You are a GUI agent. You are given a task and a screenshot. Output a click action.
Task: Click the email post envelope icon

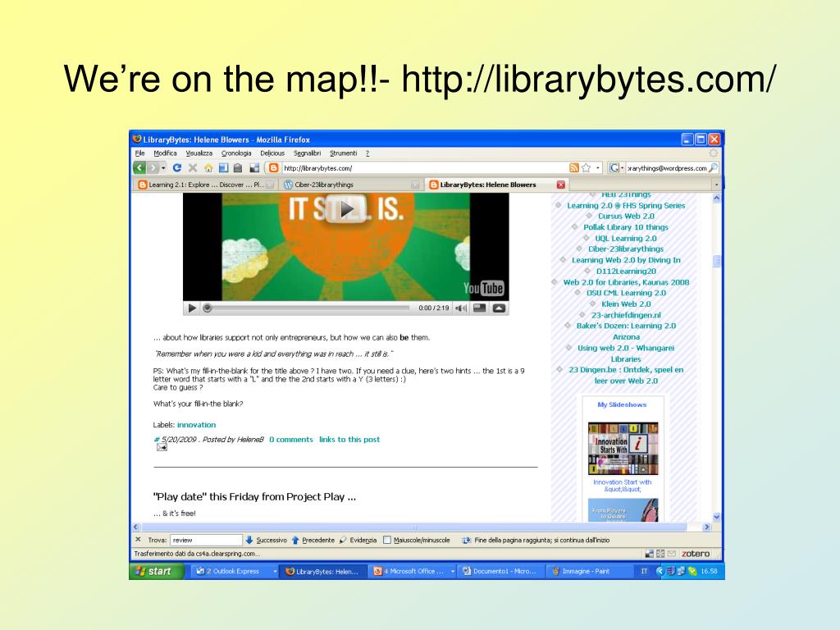(162, 447)
